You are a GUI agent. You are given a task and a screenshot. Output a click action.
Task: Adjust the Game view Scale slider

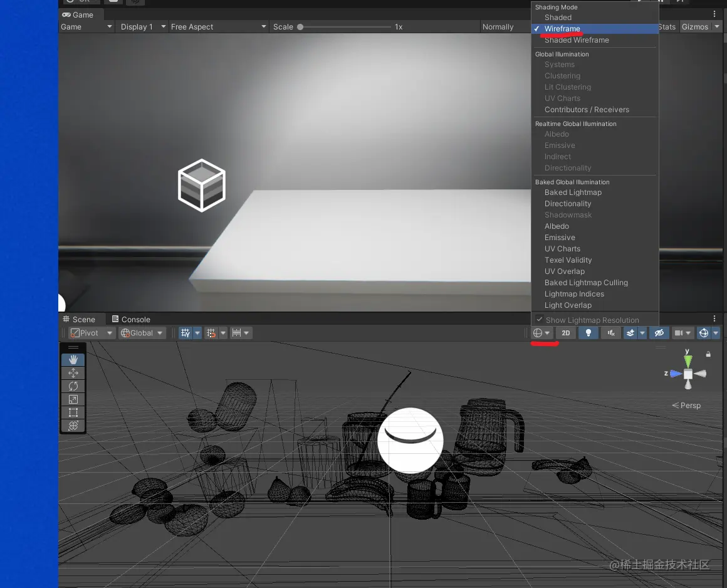pos(345,27)
